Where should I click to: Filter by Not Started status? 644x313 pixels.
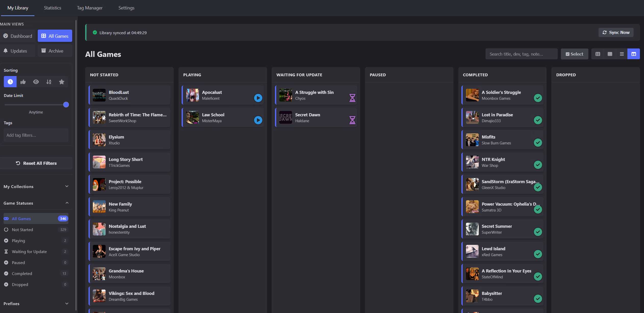tap(36, 230)
